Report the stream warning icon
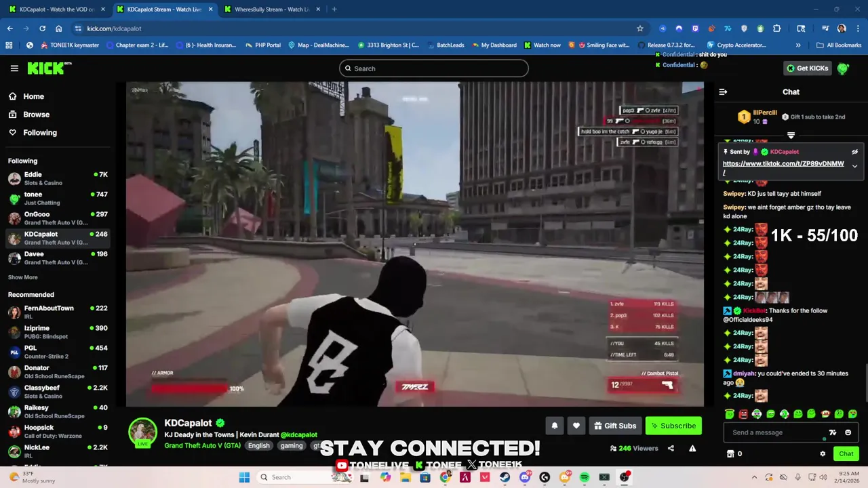 pos(692,448)
